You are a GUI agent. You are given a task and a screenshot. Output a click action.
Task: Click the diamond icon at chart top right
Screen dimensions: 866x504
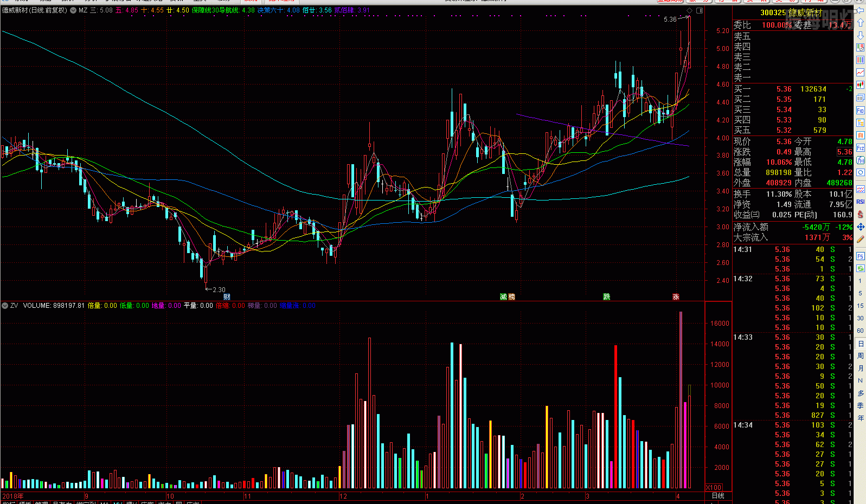tap(690, 10)
